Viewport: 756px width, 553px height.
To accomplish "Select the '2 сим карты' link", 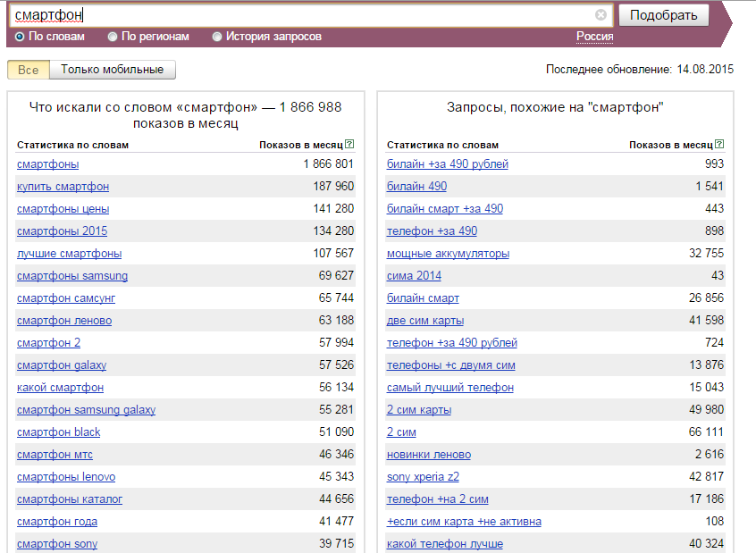I will 419,410.
